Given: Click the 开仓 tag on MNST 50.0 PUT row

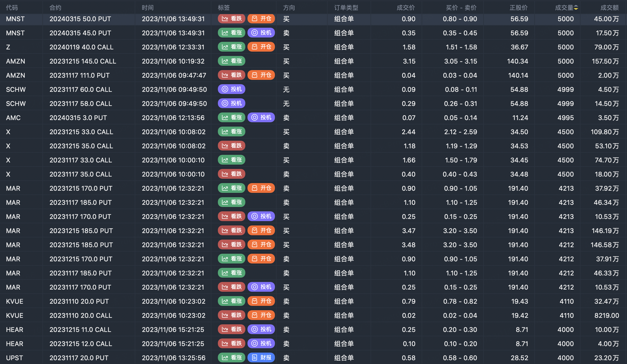Looking at the screenshot, I should tap(261, 19).
